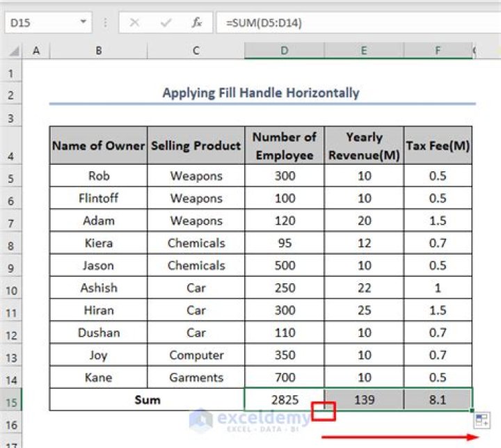501x448 pixels.
Task: Select column B header
Action: coord(99,51)
